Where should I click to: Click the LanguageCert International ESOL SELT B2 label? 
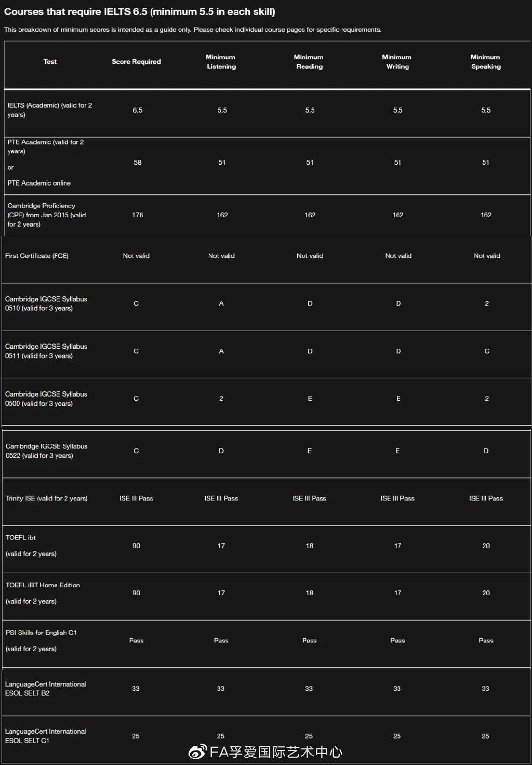click(45, 689)
